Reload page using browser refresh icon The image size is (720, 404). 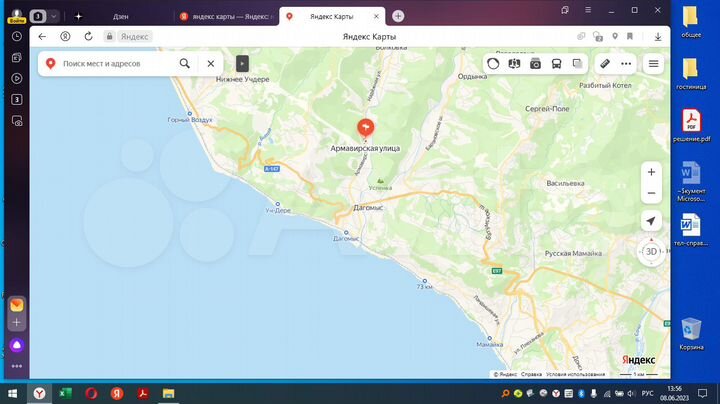point(88,36)
